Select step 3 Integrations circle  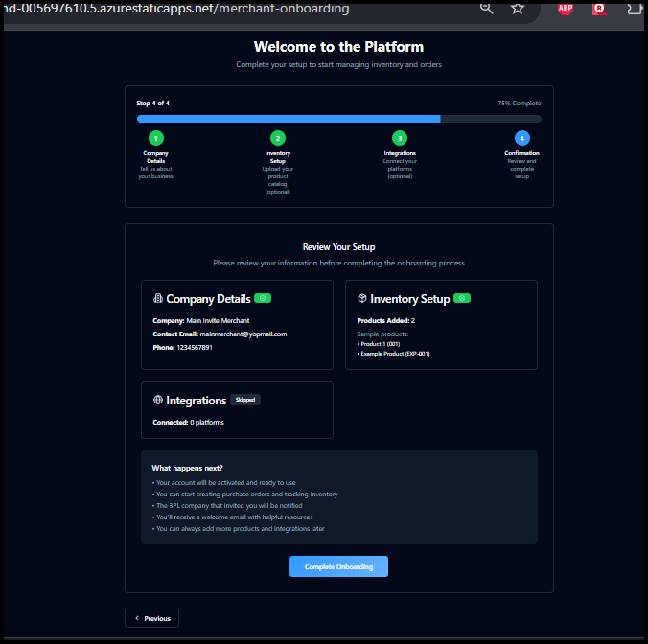[400, 138]
